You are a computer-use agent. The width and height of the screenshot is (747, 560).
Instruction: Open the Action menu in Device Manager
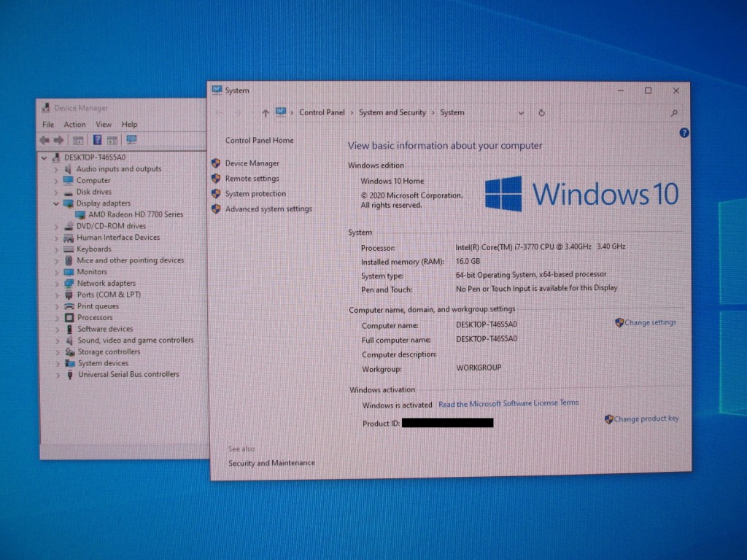point(75,124)
